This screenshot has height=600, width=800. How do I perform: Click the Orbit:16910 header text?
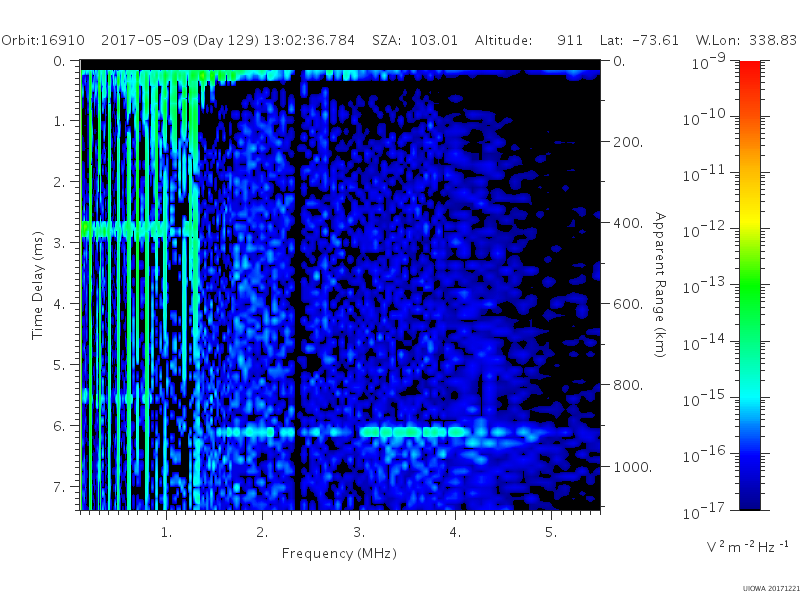click(43, 40)
